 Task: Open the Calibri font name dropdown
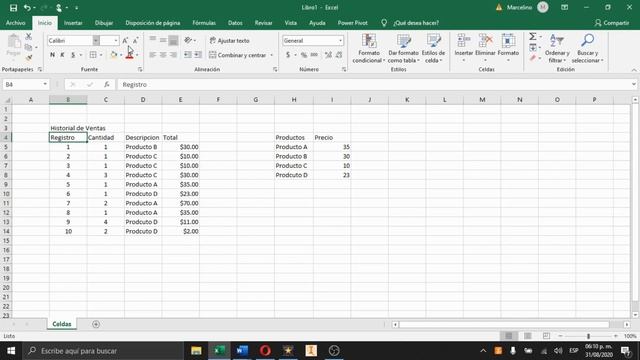point(96,40)
